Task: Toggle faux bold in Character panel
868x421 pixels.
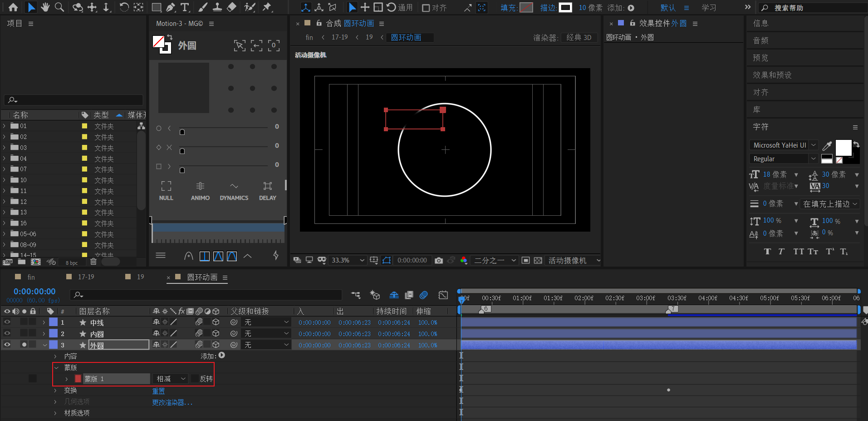Action: point(767,252)
